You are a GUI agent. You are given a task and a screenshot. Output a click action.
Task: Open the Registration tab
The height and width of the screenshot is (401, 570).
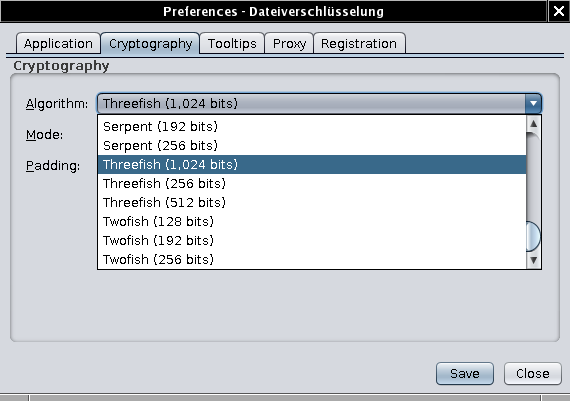coord(359,44)
